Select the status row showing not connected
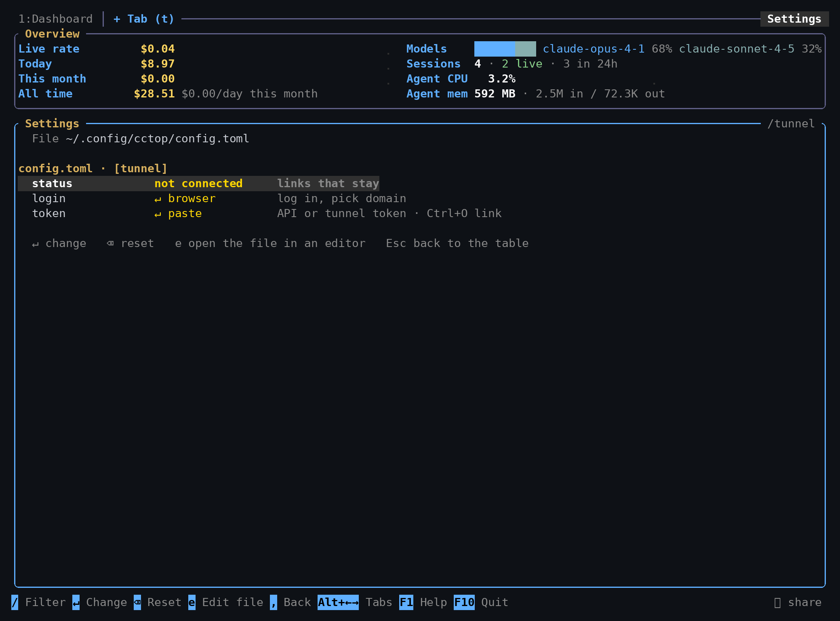 point(198,184)
